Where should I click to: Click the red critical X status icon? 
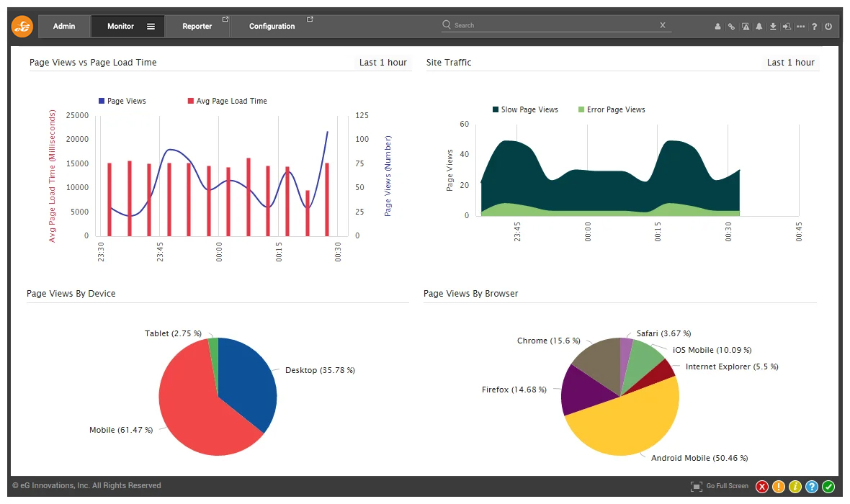point(762,487)
